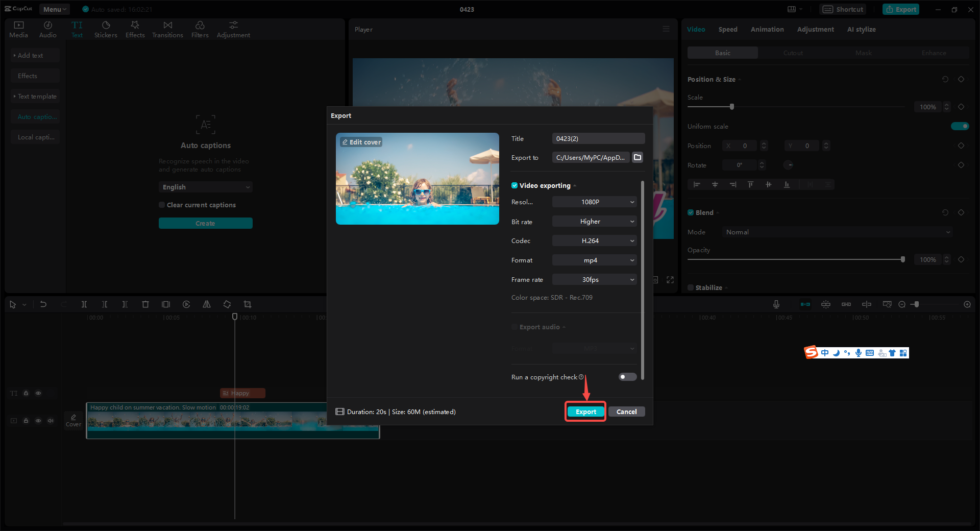980x531 pixels.
Task: Switch to the Animation tab
Action: (767, 29)
